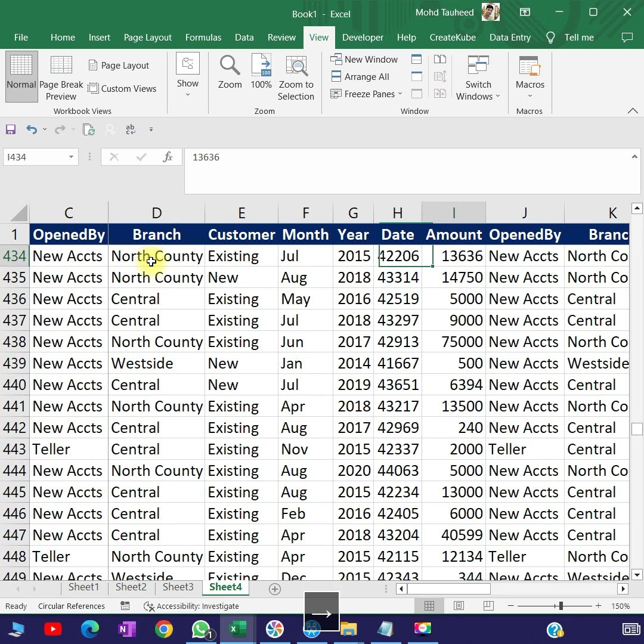Open YouTube from the taskbar

[x=52, y=629]
